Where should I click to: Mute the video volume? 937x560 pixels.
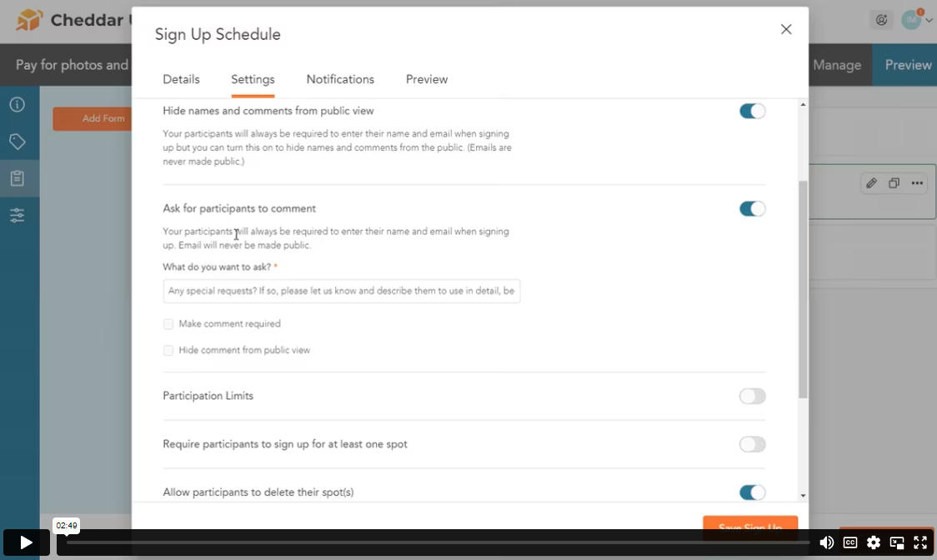tap(826, 542)
